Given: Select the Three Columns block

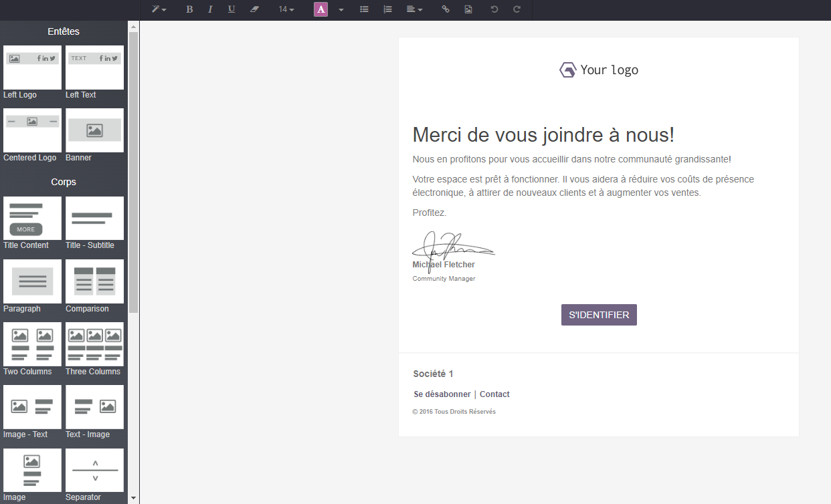Looking at the screenshot, I should coord(94,350).
